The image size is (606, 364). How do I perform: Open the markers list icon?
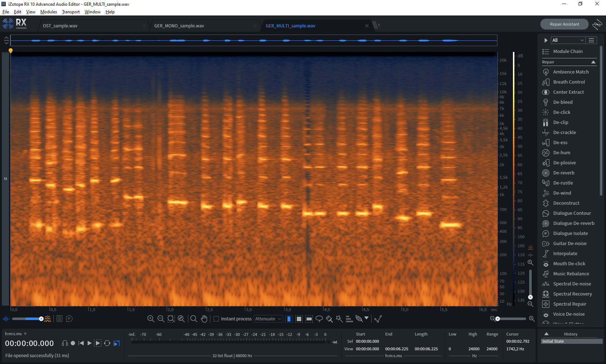tap(60, 319)
